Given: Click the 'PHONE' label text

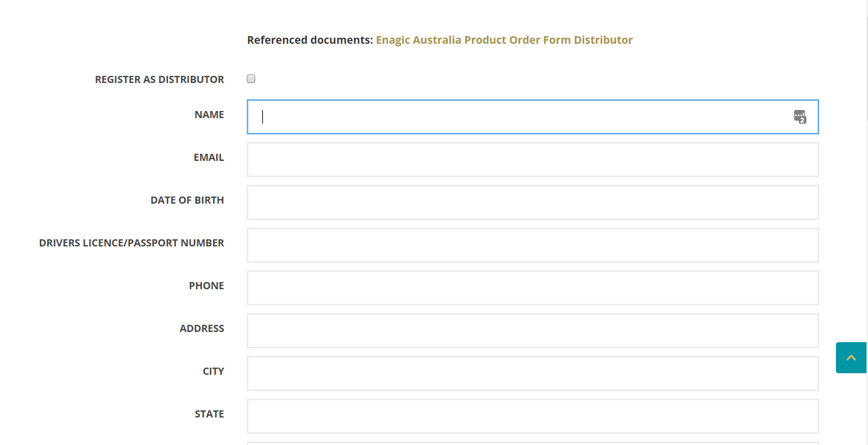Looking at the screenshot, I should 206,286.
